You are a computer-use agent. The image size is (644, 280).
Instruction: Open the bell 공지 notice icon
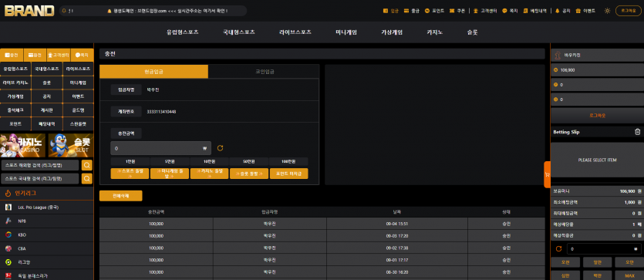pyautogui.click(x=558, y=11)
